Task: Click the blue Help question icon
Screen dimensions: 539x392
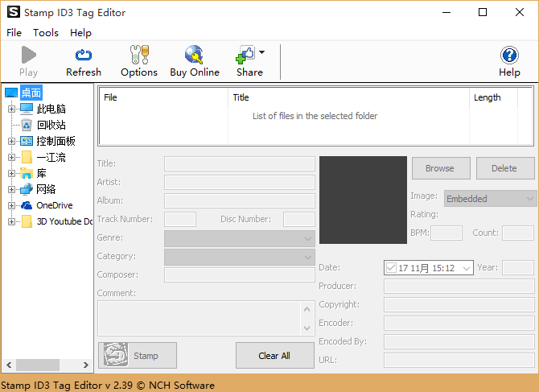Action: click(x=509, y=55)
